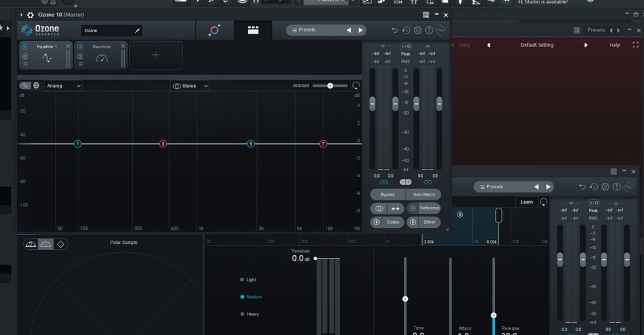
Task: Click the EQ Amount slider handle
Action: (x=330, y=86)
